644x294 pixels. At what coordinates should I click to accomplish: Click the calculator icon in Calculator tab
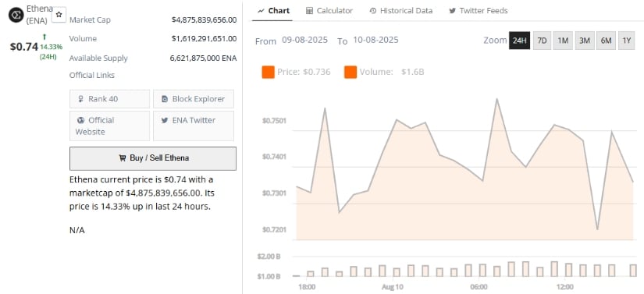(x=310, y=11)
